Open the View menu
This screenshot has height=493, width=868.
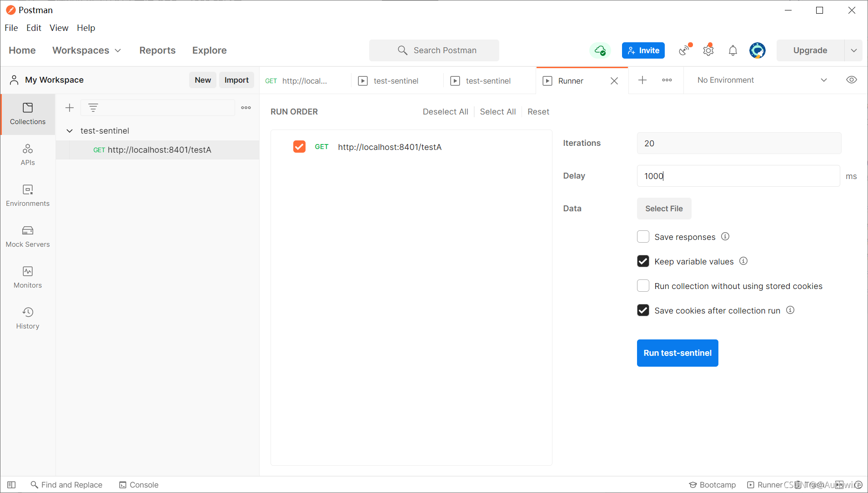59,28
